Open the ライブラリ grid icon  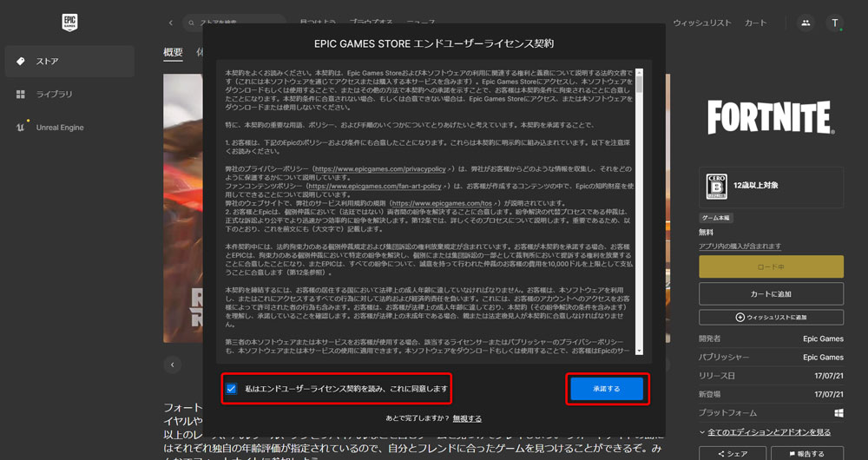[x=21, y=95]
